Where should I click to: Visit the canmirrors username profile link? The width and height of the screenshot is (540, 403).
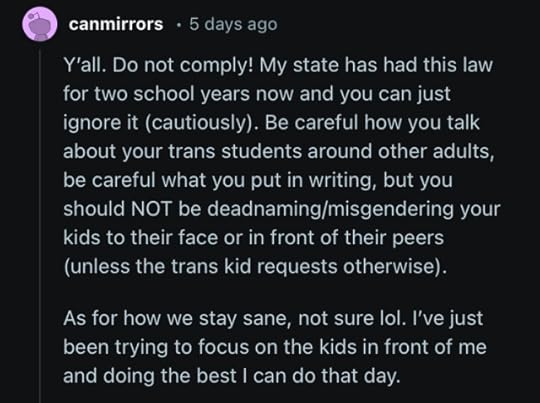tap(116, 24)
